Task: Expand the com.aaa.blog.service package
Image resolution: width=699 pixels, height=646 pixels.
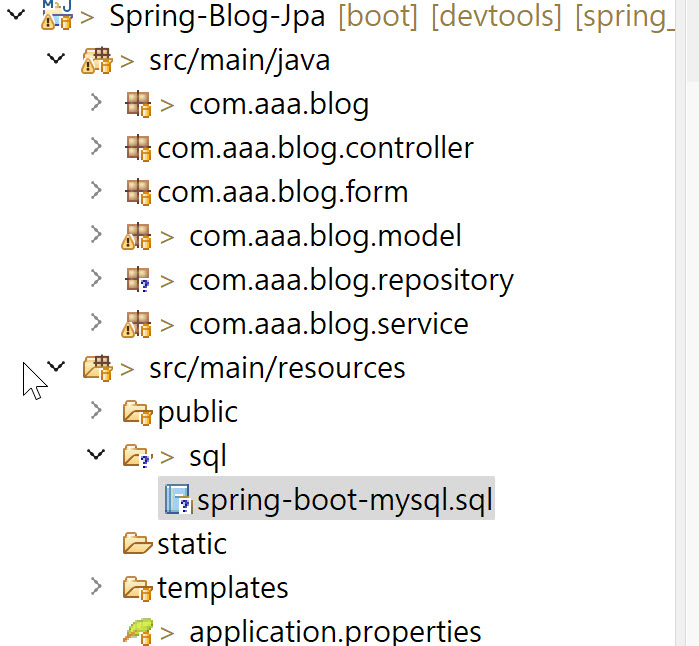Action: 96,322
